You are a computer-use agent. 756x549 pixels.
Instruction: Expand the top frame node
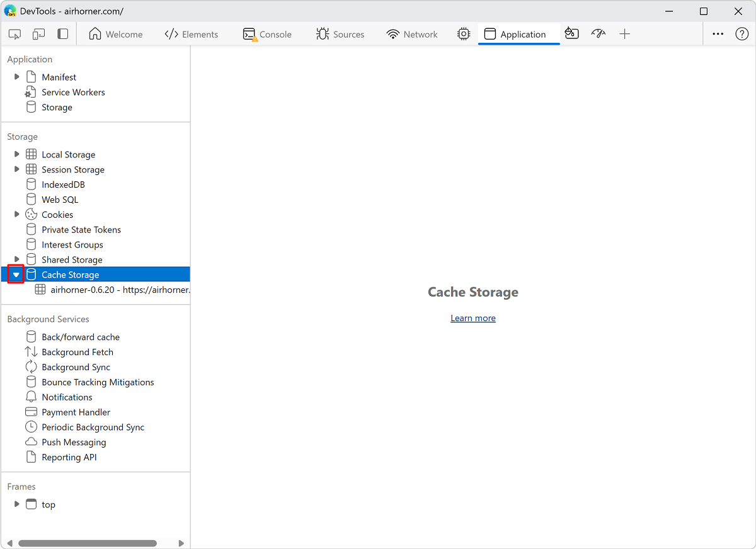[x=17, y=504]
